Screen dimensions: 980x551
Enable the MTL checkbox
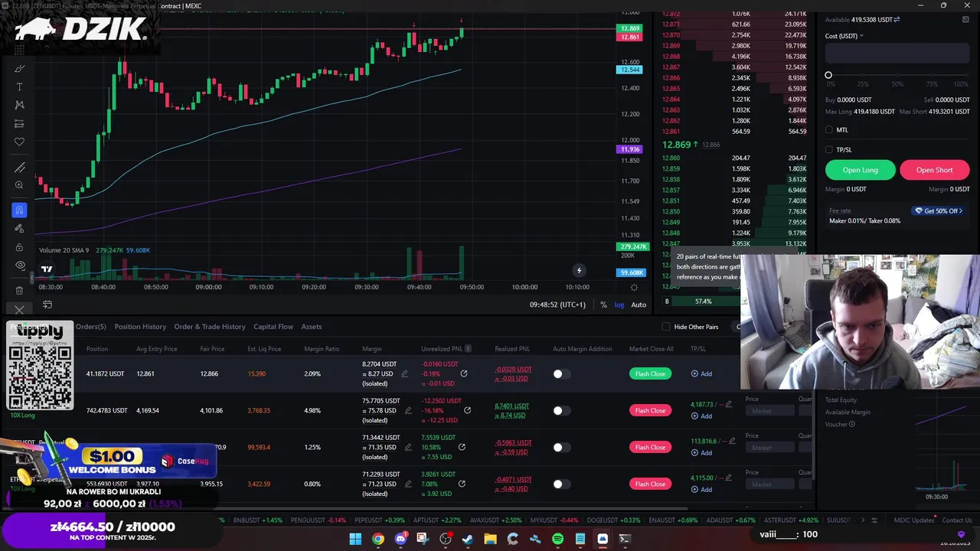click(829, 130)
